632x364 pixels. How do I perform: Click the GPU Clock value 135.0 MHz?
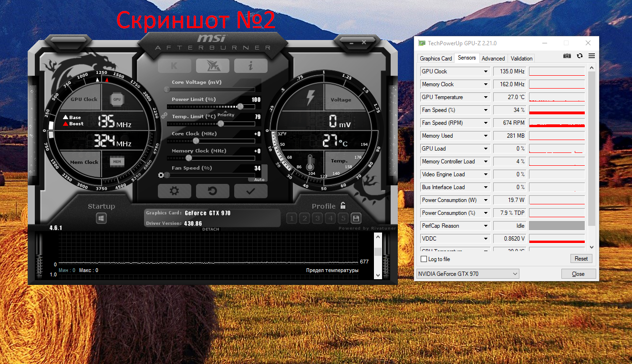pos(511,71)
